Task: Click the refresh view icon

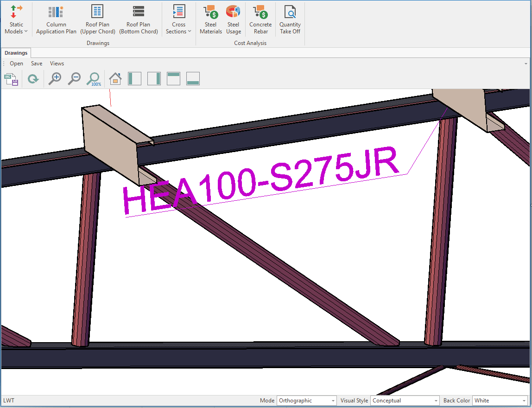Action: pos(33,79)
